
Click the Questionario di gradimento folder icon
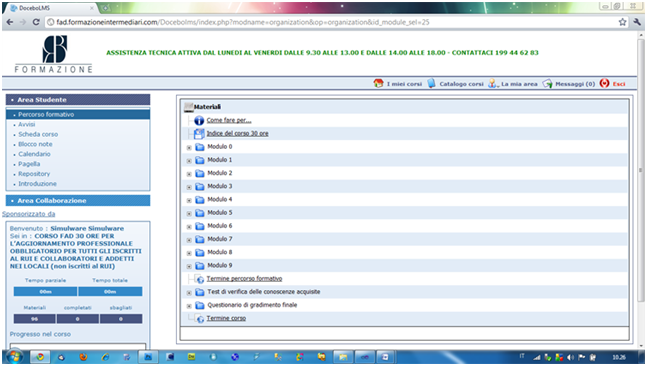(x=200, y=305)
